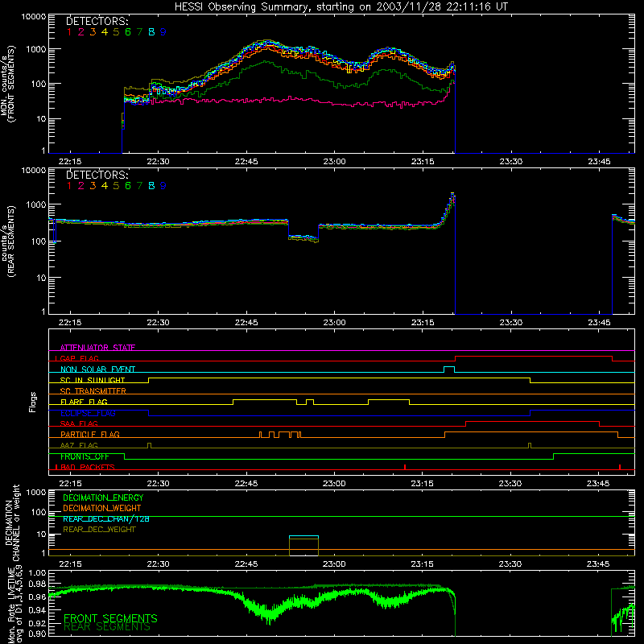Click 23:30 tick label under Flags plot
This screenshot has height=644, width=644.
pos(510,484)
